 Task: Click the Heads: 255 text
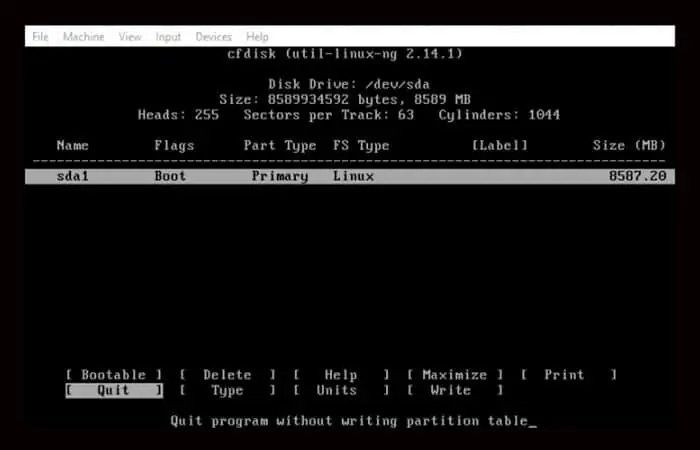[x=179, y=115]
